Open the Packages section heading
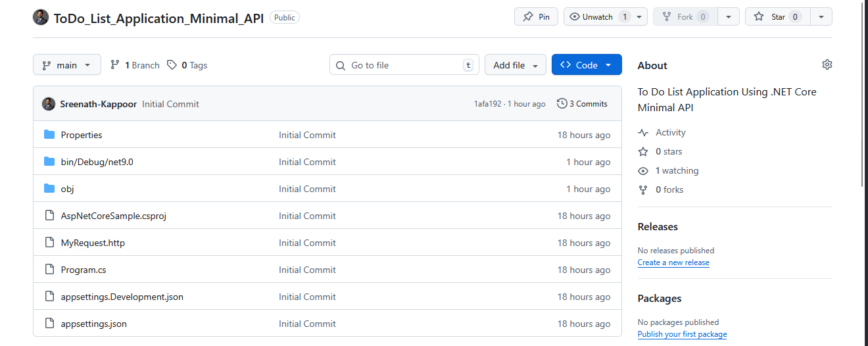 tap(660, 298)
